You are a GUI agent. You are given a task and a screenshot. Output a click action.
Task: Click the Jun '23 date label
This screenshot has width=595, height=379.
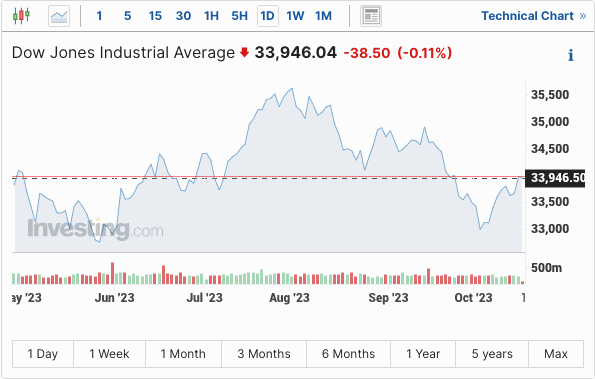(x=115, y=297)
